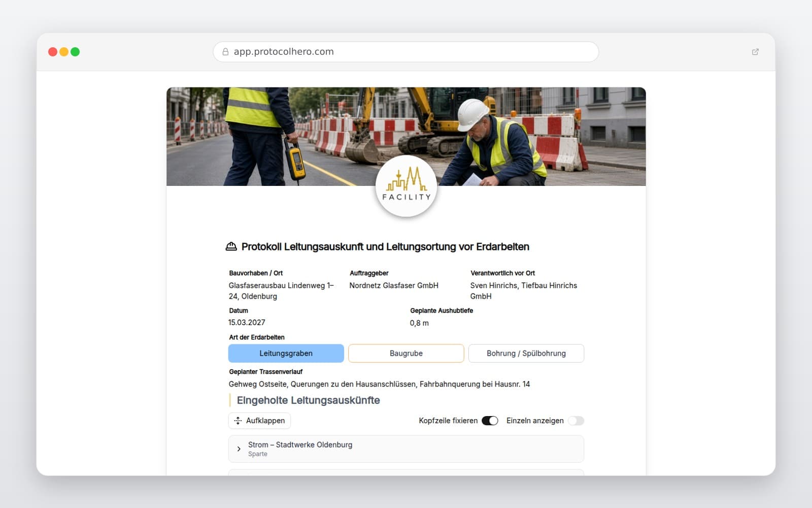This screenshot has width=812, height=508.
Task: Expand all entries with the Aufklappen button
Action: [x=259, y=421]
